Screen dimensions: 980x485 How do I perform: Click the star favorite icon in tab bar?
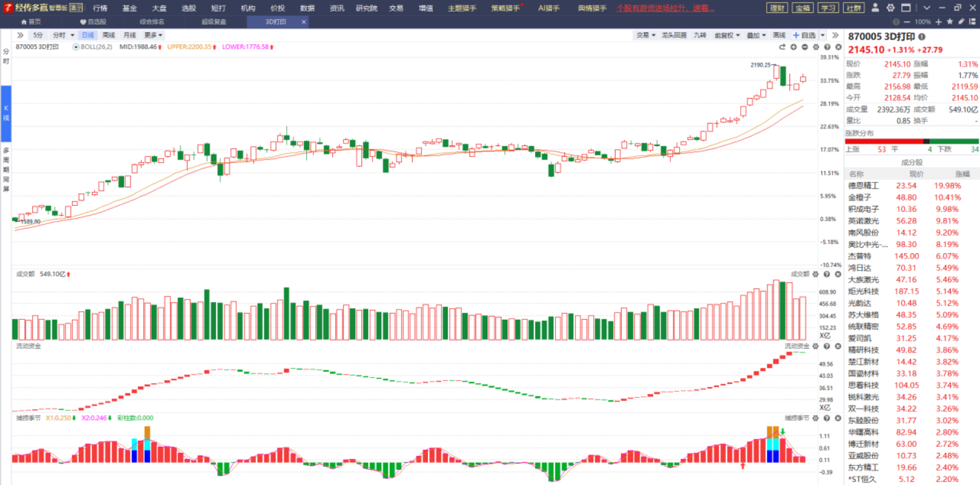point(950,22)
